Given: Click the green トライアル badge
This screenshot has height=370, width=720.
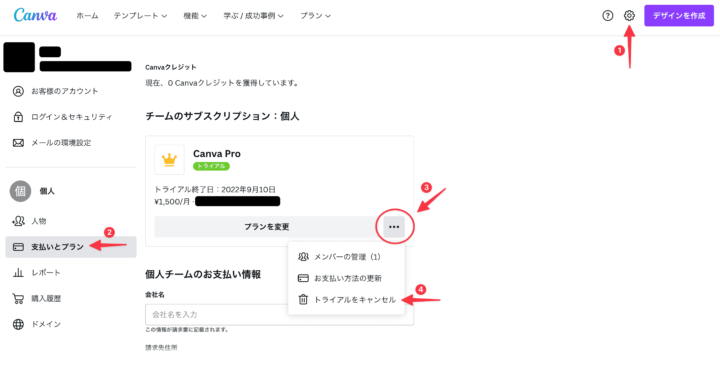Looking at the screenshot, I should (211, 166).
